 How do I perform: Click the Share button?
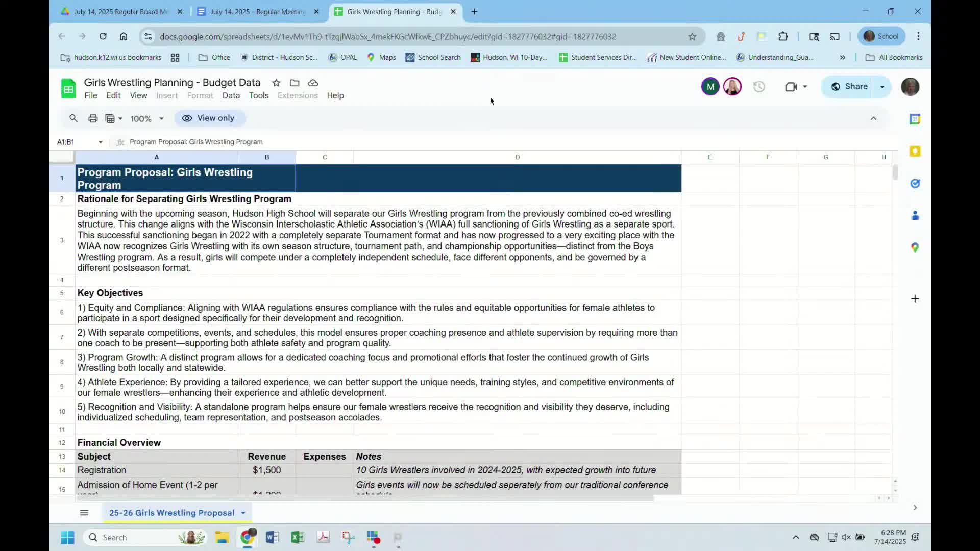[849, 87]
